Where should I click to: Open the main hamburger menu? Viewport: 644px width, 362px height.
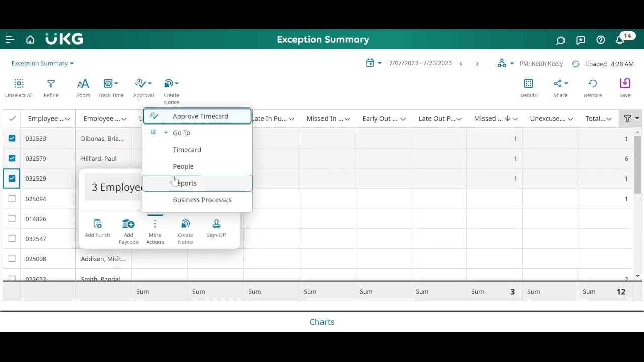pos(10,40)
